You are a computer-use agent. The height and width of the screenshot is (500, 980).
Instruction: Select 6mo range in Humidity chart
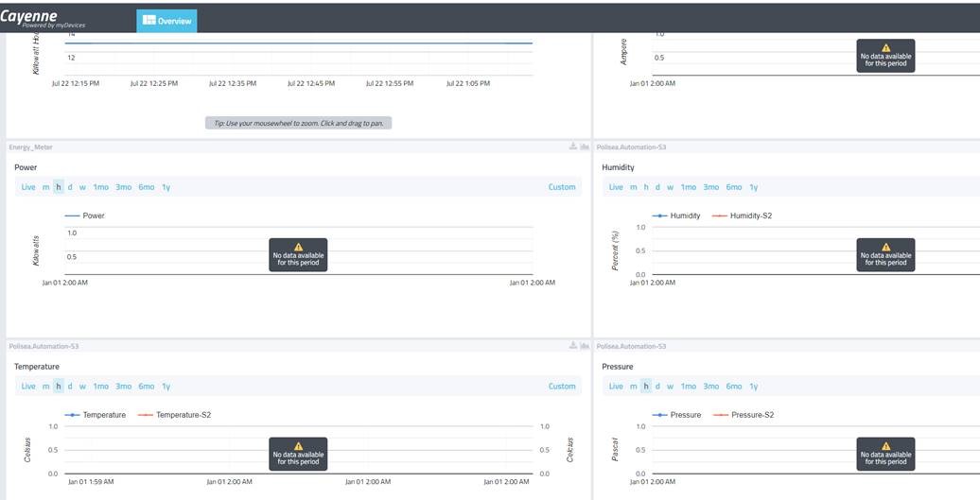pyautogui.click(x=734, y=186)
